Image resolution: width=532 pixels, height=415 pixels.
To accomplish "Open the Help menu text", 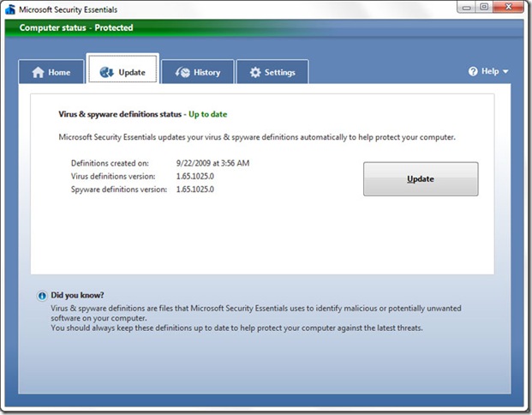I will pos(489,72).
